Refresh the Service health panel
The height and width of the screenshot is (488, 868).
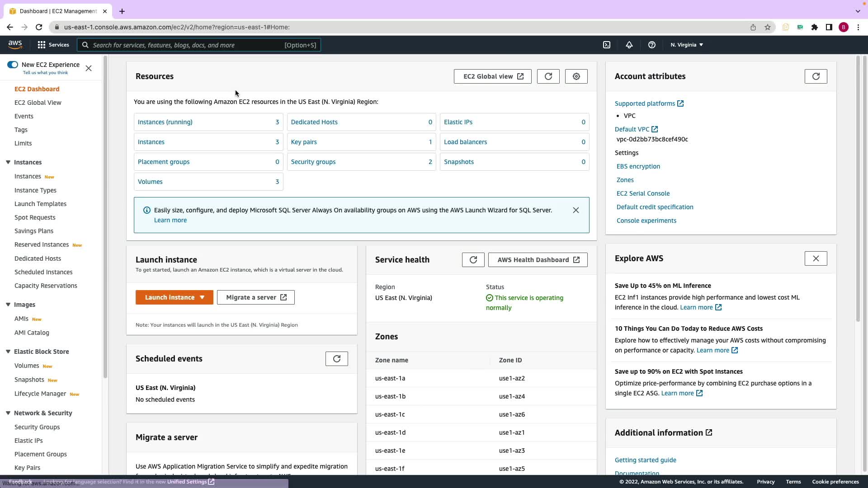[x=473, y=260]
